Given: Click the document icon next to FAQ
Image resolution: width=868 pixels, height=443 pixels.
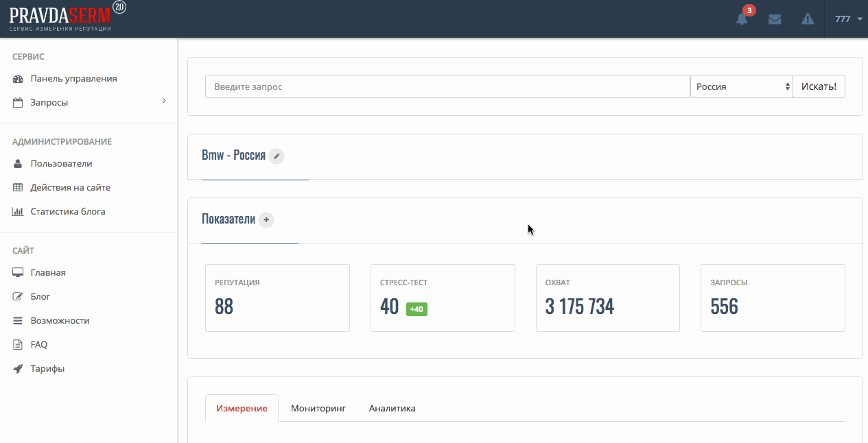Looking at the screenshot, I should pos(19,345).
